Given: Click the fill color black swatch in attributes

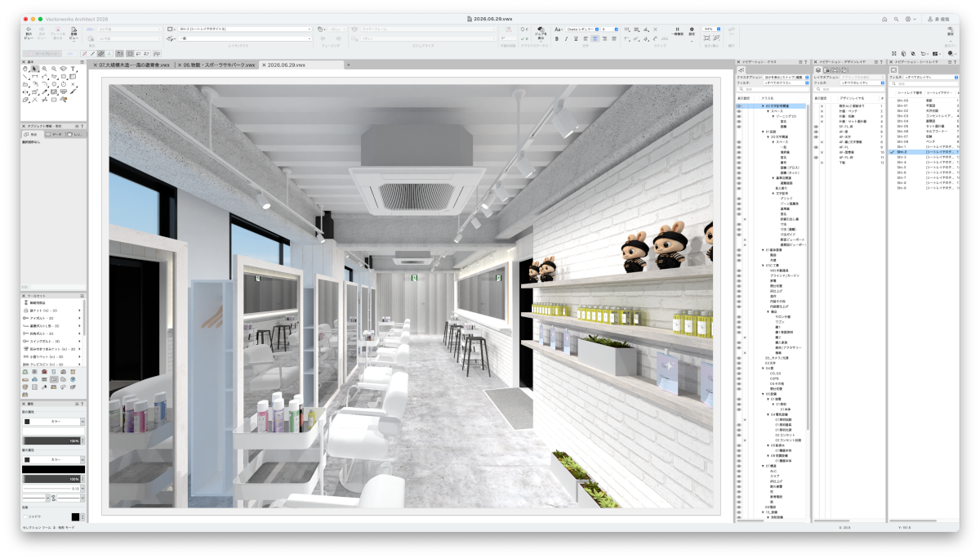Looking at the screenshot, I should [27, 422].
